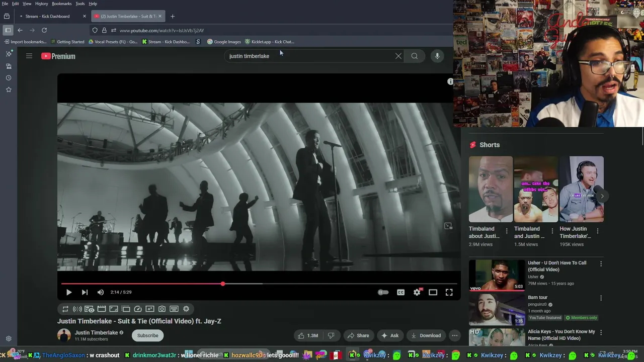Toggle loop icon in enhancer toolbar

tap(65, 309)
